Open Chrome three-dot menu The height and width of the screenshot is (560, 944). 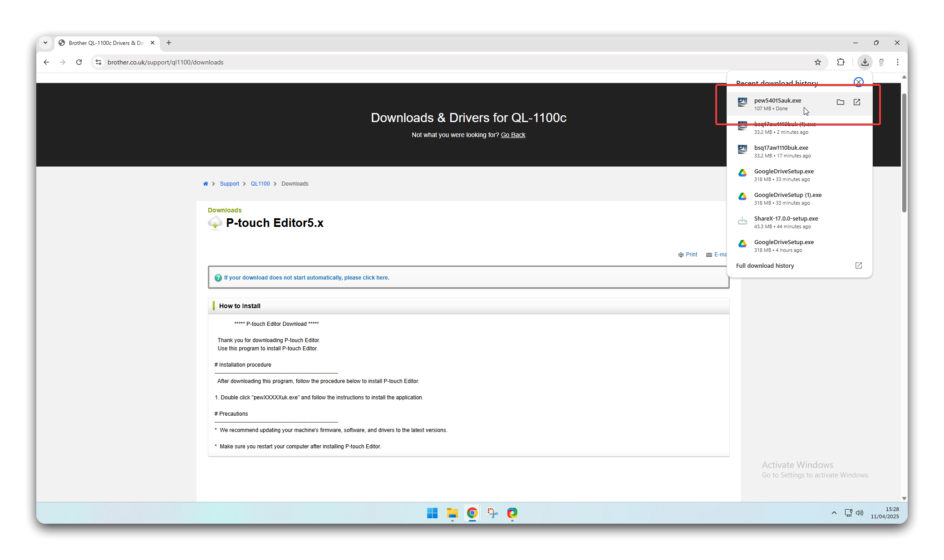point(897,62)
